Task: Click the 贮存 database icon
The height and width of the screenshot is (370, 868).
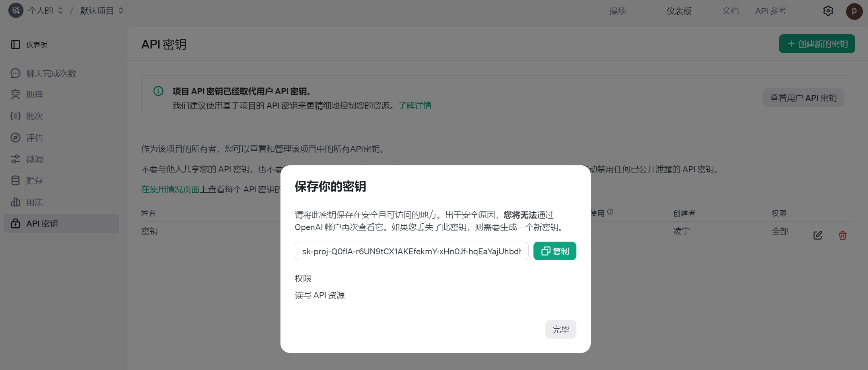Action: (16, 180)
